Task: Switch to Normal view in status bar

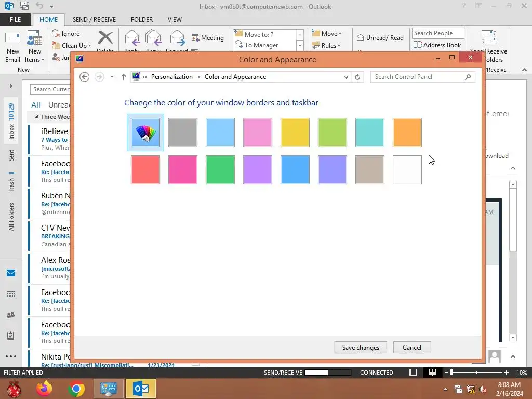Action: (413, 373)
